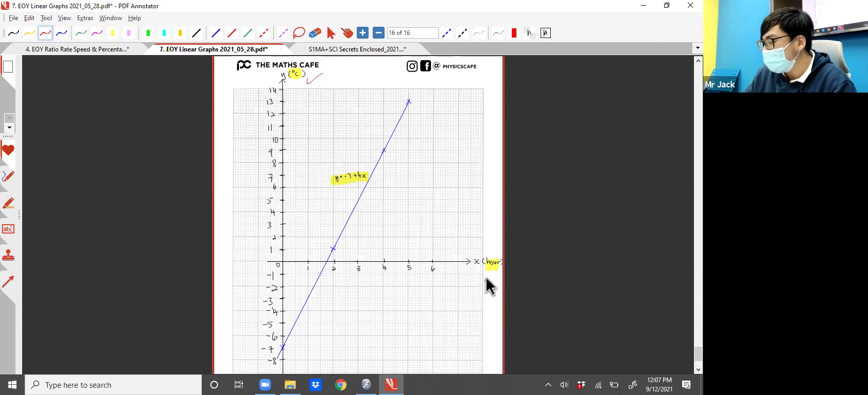The height and width of the screenshot is (395, 868).
Task: Select the blue straight line tool
Action: click(x=216, y=33)
